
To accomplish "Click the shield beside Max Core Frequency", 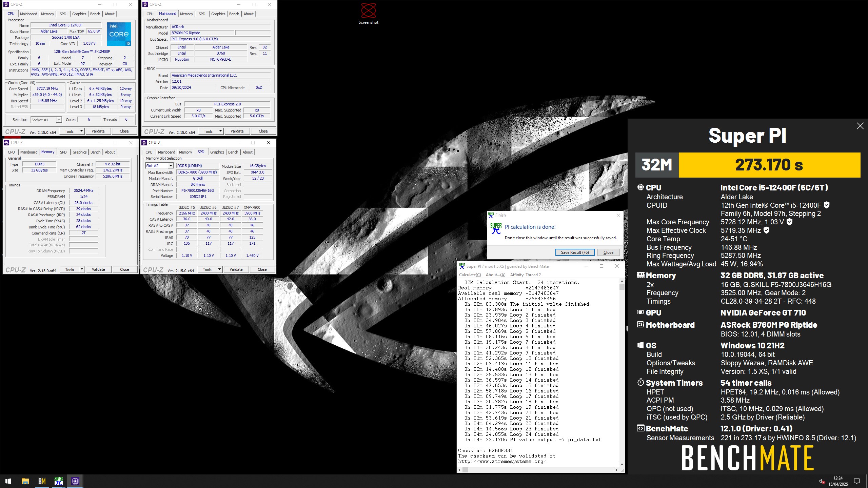I will [789, 222].
